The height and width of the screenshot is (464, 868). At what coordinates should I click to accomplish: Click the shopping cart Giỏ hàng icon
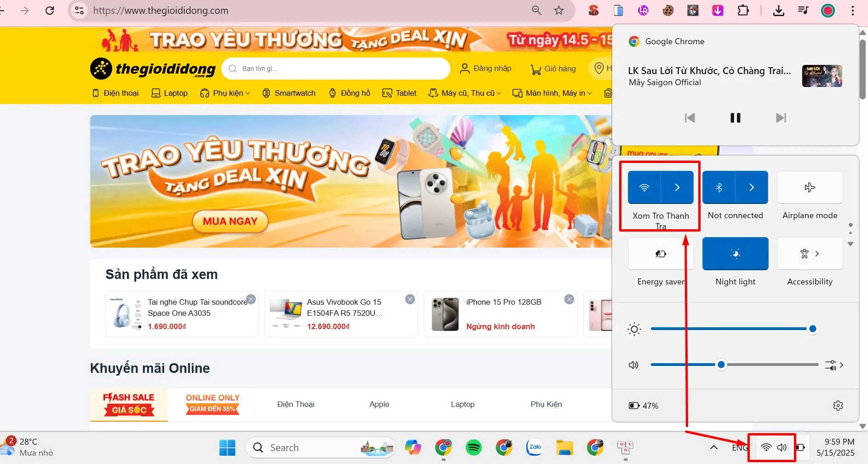pyautogui.click(x=535, y=69)
